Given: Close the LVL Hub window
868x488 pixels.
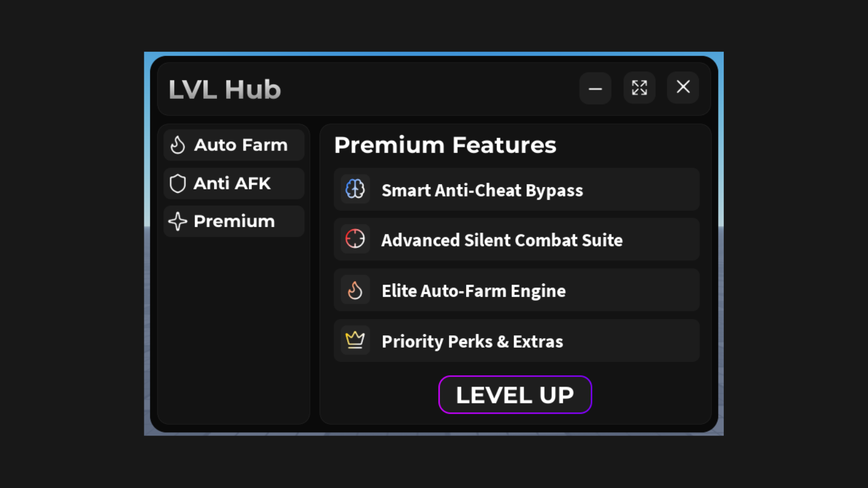Looking at the screenshot, I should click(683, 88).
